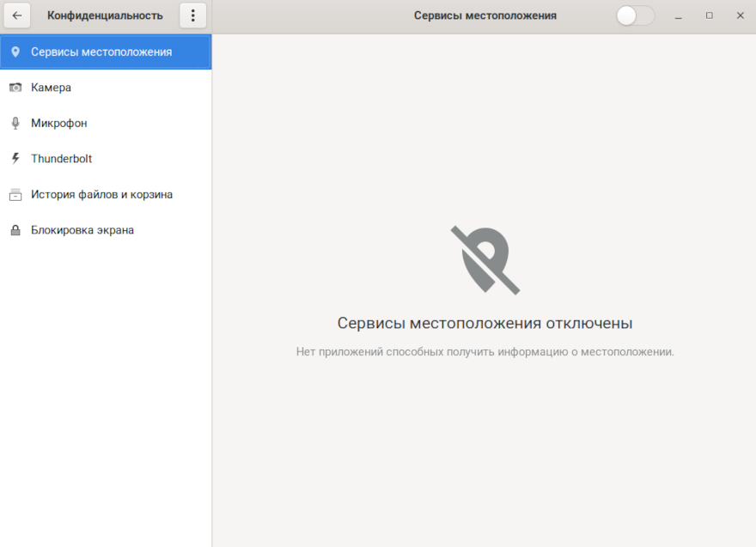The image size is (756, 547).
Task: Click the file drawer icon in sidebar
Action: pyautogui.click(x=15, y=195)
